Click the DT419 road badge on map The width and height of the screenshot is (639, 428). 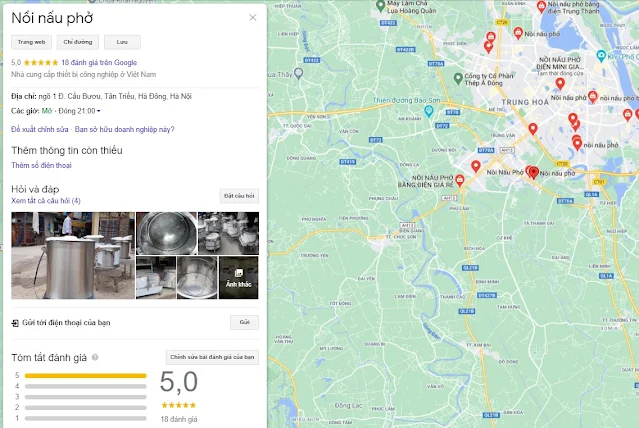(x=348, y=162)
